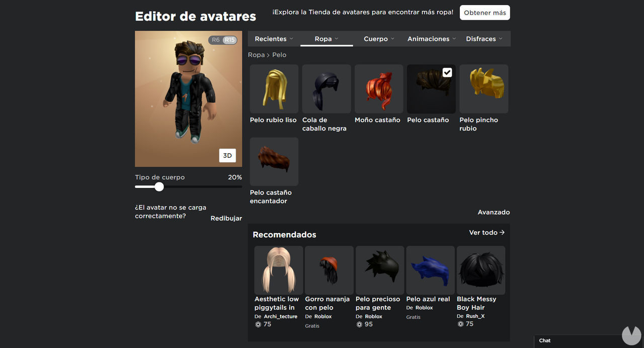644x348 pixels.
Task: Select the Moño castaño hair thumbnail
Action: [379, 89]
